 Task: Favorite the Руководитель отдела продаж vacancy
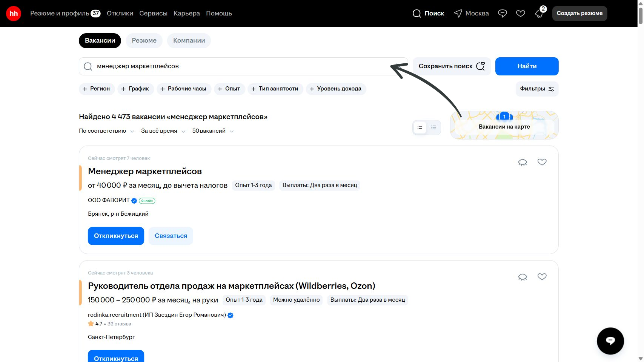click(542, 277)
